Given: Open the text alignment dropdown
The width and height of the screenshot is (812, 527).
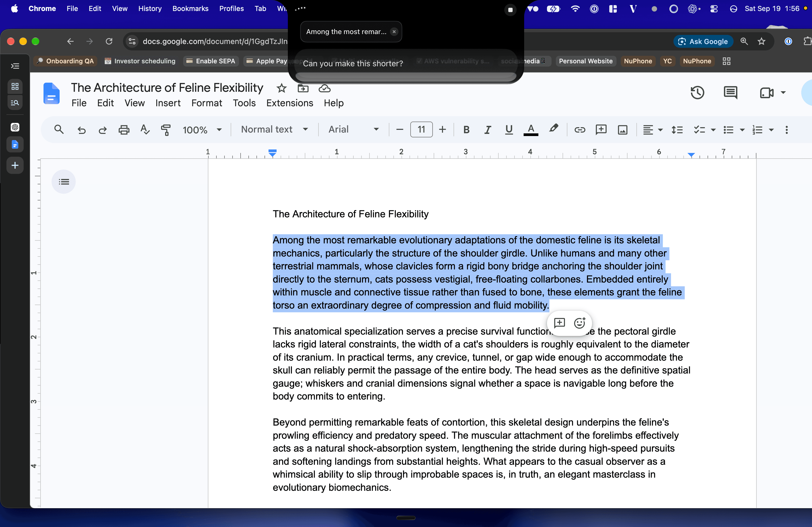Looking at the screenshot, I should pyautogui.click(x=653, y=130).
